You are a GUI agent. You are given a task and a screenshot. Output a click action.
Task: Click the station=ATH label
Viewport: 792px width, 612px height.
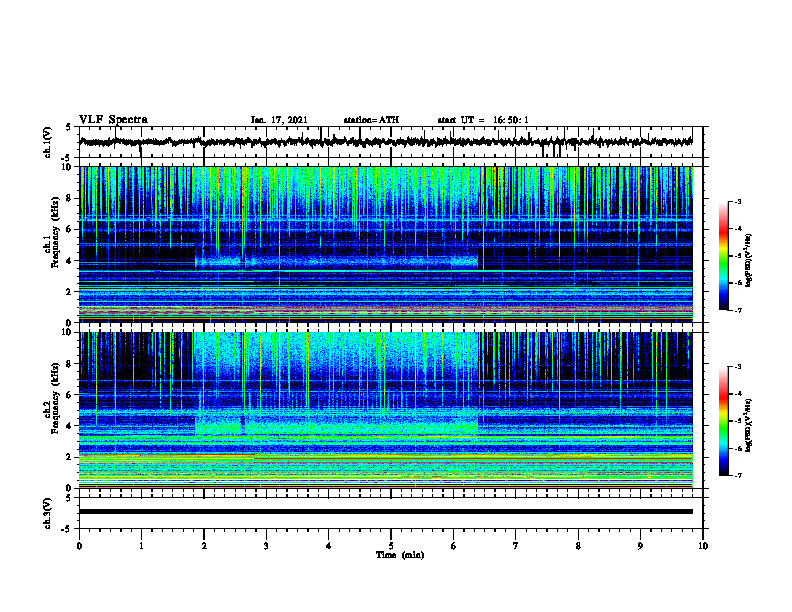[x=371, y=120]
